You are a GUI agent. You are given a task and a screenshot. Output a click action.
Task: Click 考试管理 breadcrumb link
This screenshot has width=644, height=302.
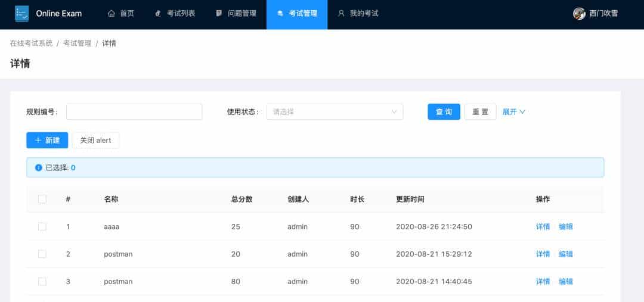77,43
